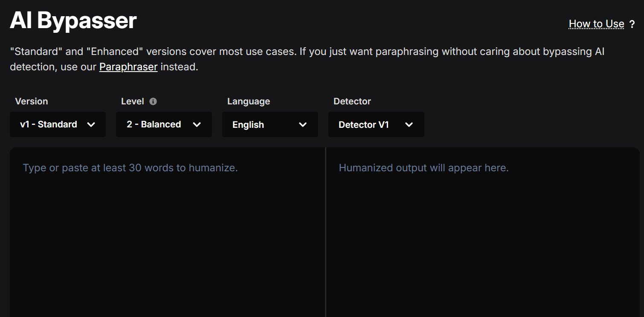Viewport: 644px width, 317px height.
Task: Follow the Paraphraser link in the description
Action: 128,67
